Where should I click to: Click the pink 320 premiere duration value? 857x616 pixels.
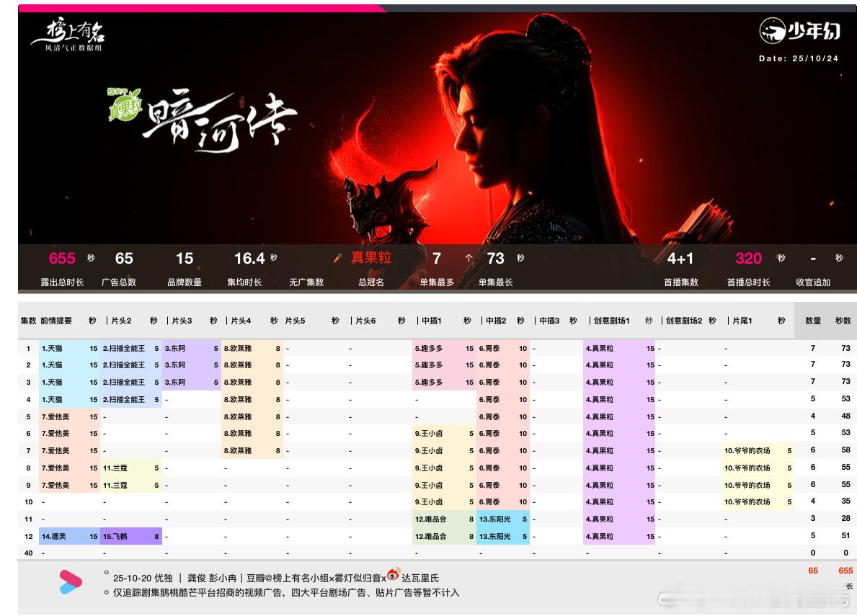[x=748, y=259]
